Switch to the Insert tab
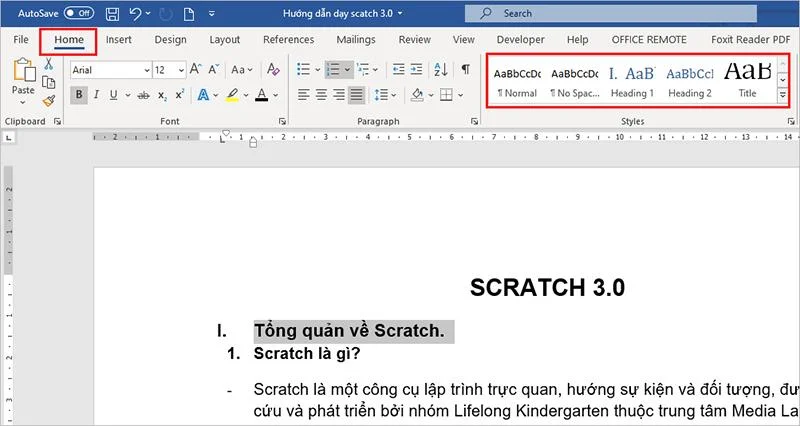This screenshot has height=426, width=800. click(118, 40)
